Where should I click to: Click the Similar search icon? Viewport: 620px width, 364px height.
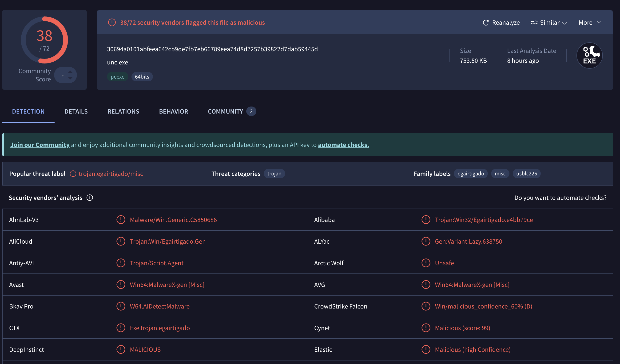click(x=534, y=23)
